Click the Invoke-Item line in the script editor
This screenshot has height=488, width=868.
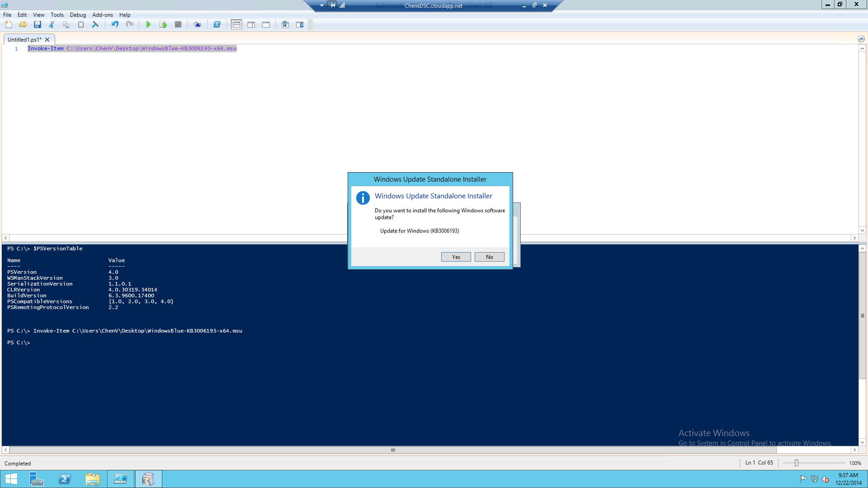click(132, 48)
